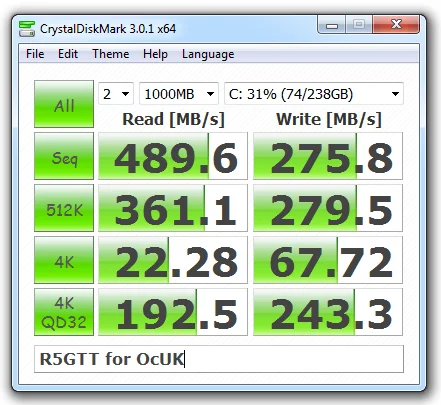The height and width of the screenshot is (405, 441).
Task: Select the 4K read result 22.28
Action: 173,260
